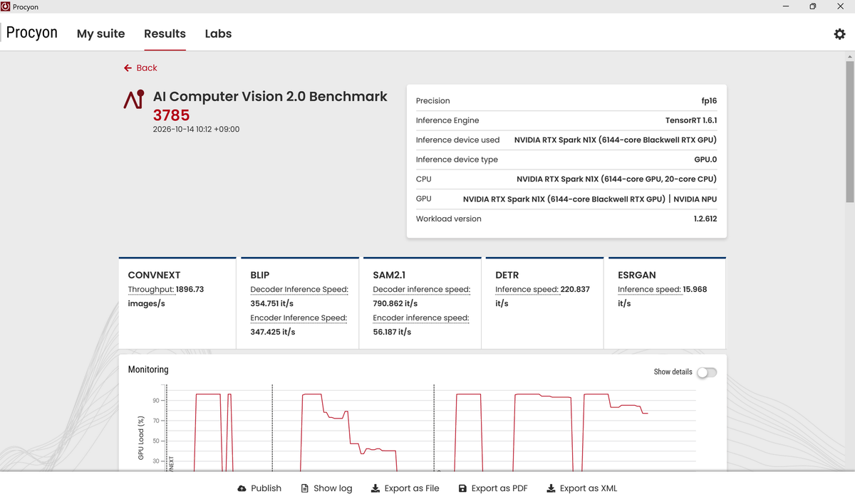Click the benchmark date 2026-10-14
Viewport: 855px width, 504px height.
pos(196,130)
